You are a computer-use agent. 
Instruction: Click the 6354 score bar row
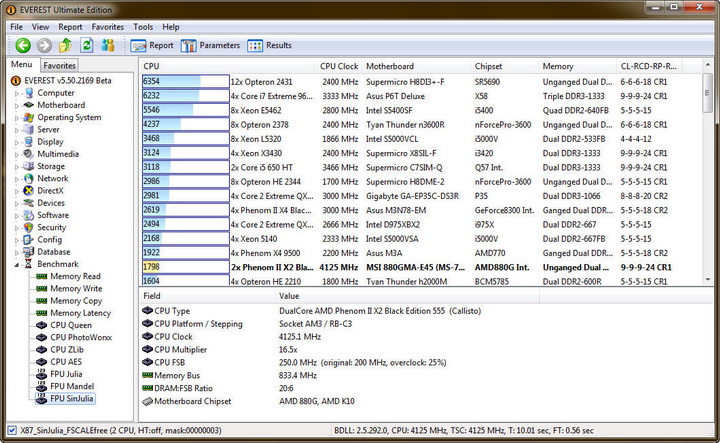click(186, 82)
